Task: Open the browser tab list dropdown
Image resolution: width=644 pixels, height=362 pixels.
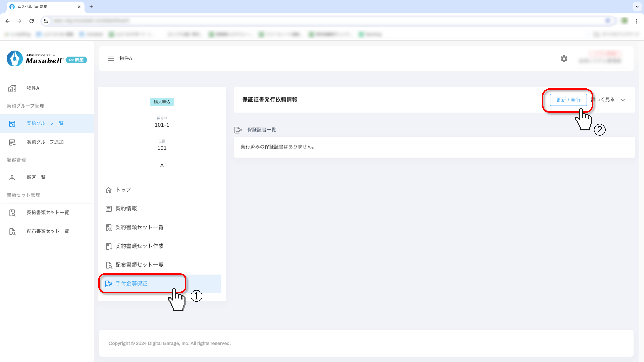Action: tap(637, 7)
